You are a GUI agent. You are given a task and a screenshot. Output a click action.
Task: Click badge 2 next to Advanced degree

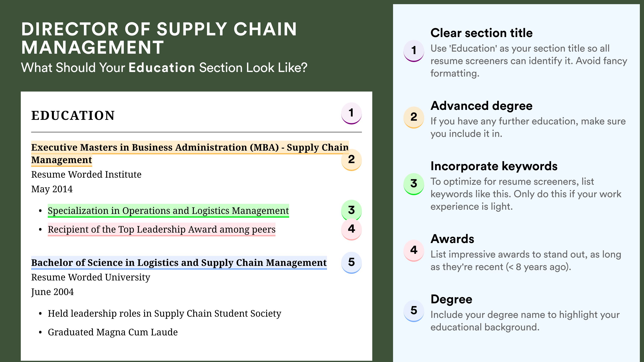pos(414,117)
